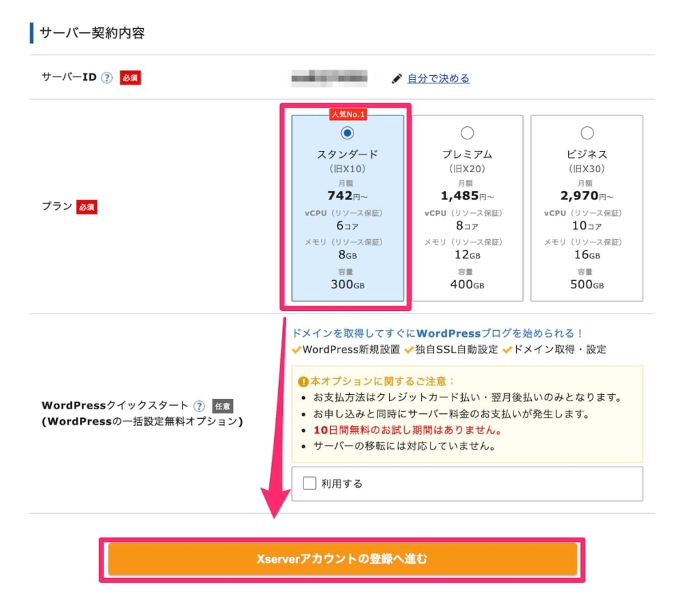Click the お申し込みと同時にサーバー料金 payment note
The image size is (700, 606).
pyautogui.click(x=451, y=414)
